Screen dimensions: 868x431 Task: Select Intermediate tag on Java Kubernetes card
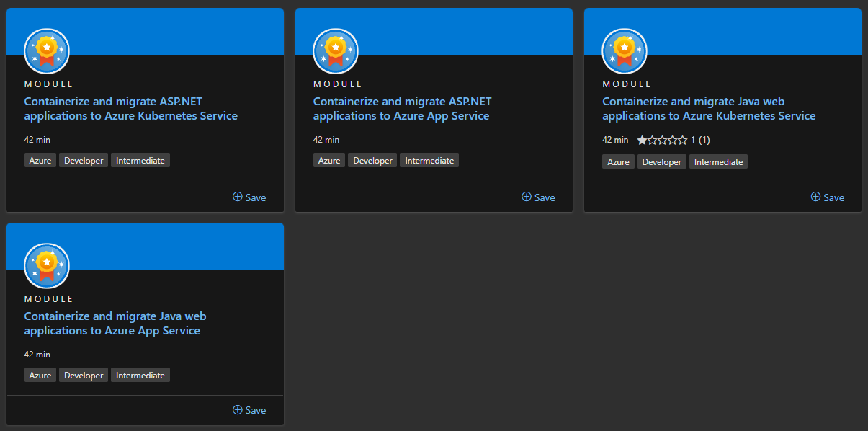pyautogui.click(x=718, y=162)
